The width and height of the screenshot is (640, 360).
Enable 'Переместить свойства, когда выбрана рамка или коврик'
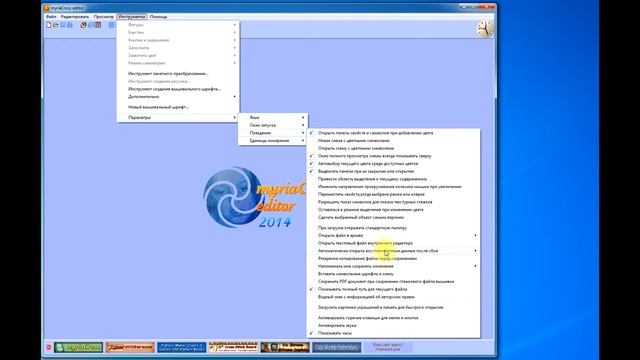[x=393, y=194]
